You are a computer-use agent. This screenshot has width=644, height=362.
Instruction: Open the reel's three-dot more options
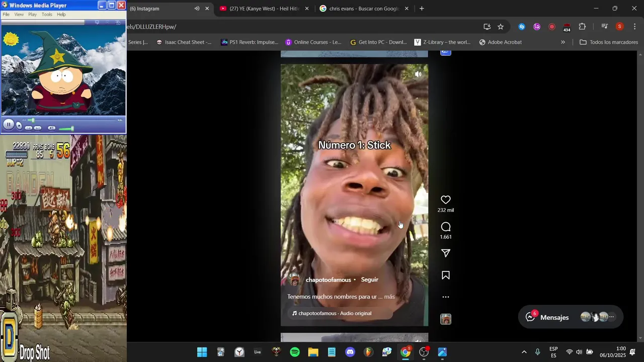(x=446, y=297)
